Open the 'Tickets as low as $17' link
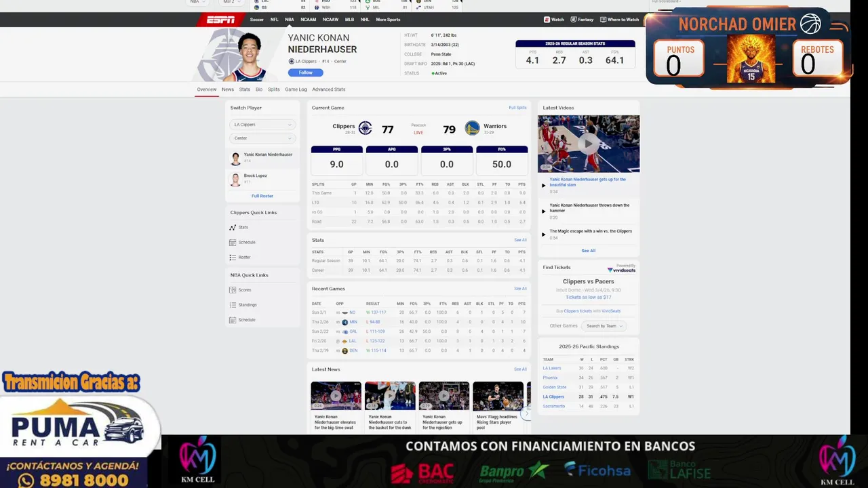Screen dimensions: 868x488 589,297
